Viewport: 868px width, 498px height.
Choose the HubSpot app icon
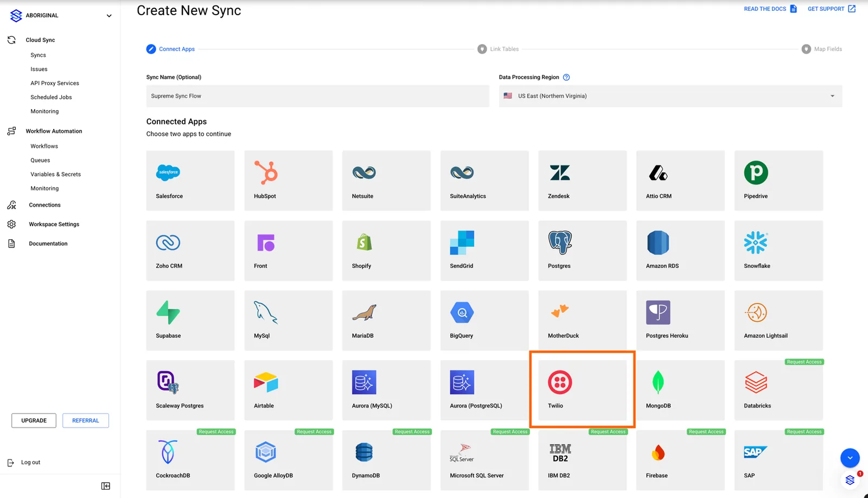266,173
